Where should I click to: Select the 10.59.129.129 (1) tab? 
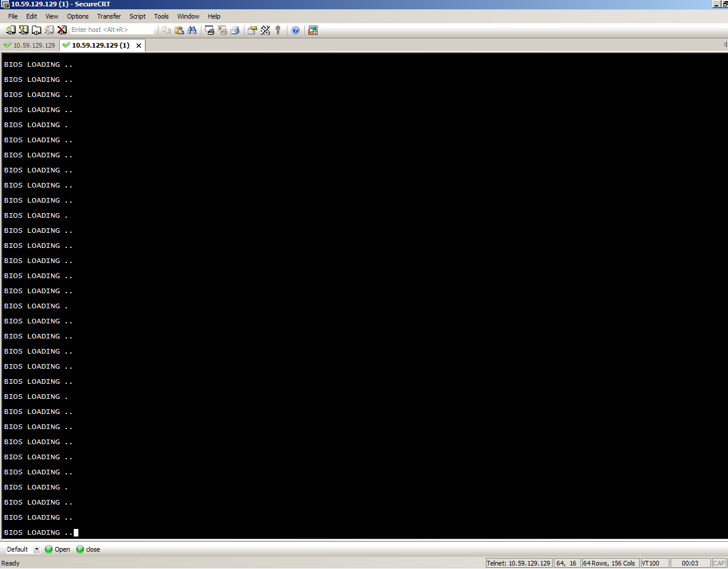pyautogui.click(x=100, y=45)
